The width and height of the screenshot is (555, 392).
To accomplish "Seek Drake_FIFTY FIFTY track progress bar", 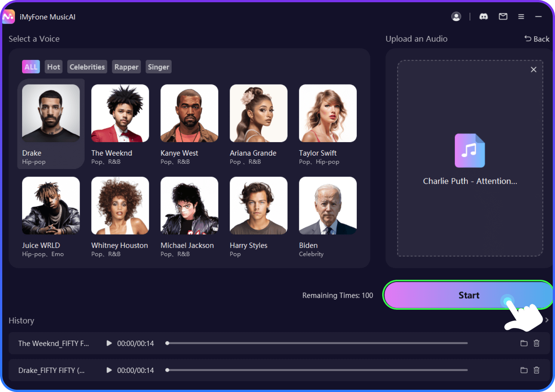I will [x=317, y=370].
